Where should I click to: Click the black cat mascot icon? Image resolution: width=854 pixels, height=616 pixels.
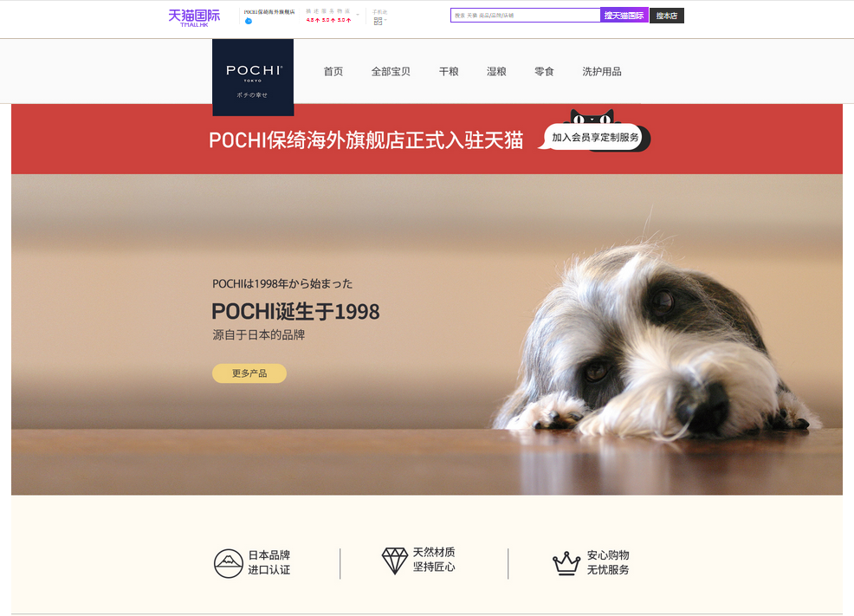pos(592,117)
